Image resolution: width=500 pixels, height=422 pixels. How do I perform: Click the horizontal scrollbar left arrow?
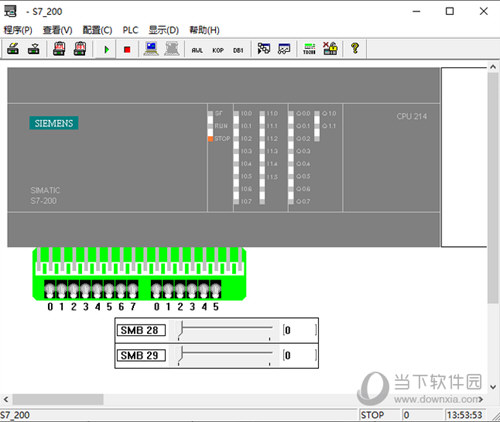coord(6,399)
